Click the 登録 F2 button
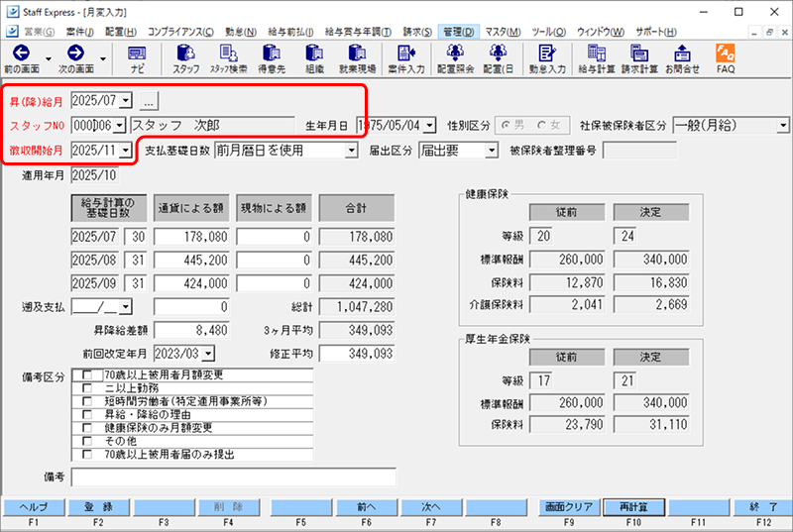This screenshot has height=532, width=793. pos(98,507)
